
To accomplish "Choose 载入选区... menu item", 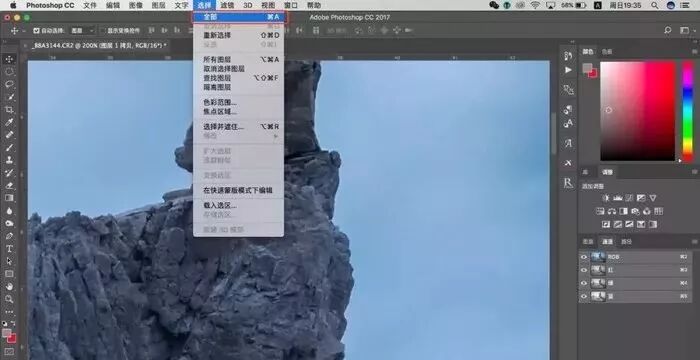I will click(x=238, y=205).
